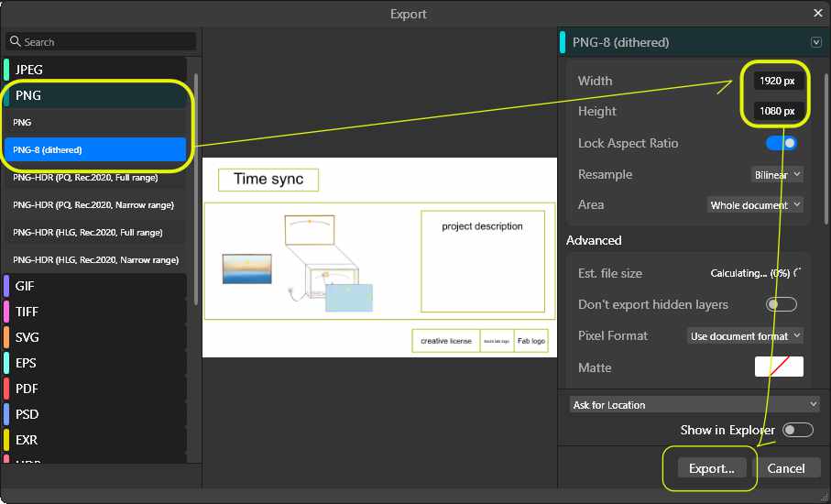This screenshot has height=504, width=831.
Task: Expand the TIFF format group
Action: pyautogui.click(x=95, y=312)
